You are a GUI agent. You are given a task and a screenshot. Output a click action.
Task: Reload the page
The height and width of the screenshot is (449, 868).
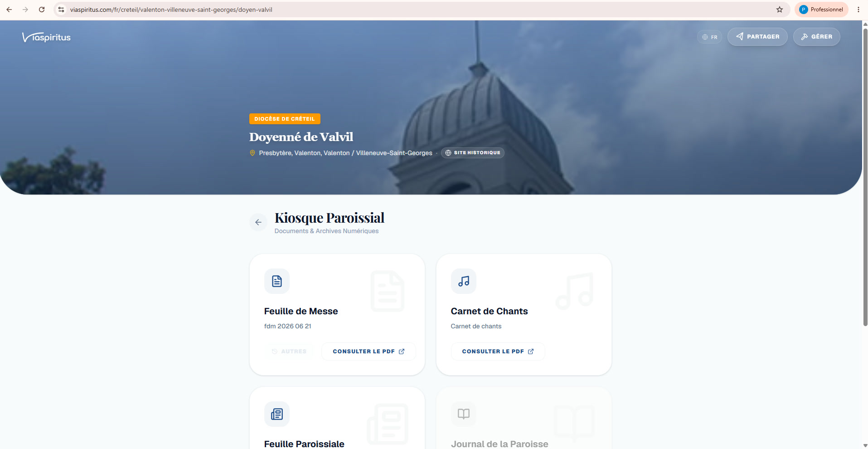(42, 10)
